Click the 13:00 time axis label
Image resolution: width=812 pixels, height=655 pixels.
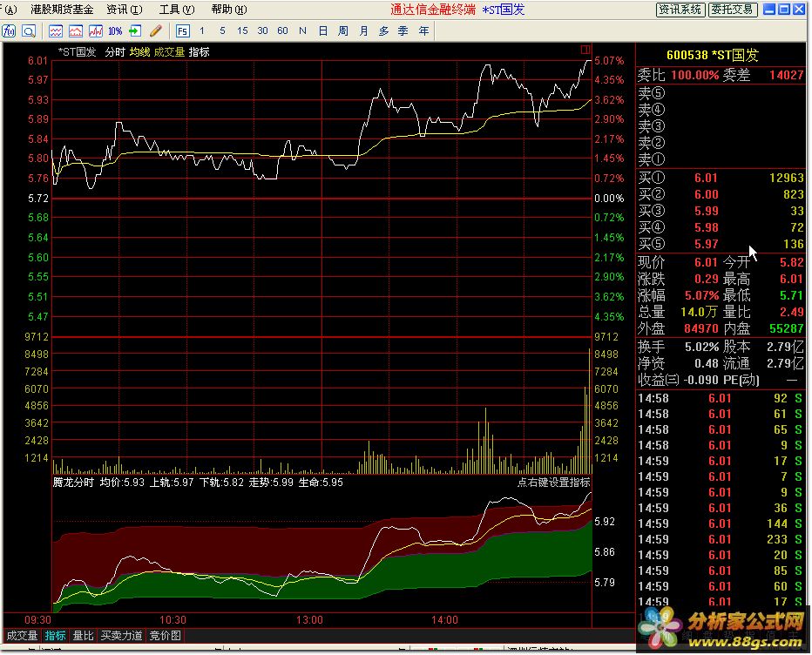coord(309,620)
